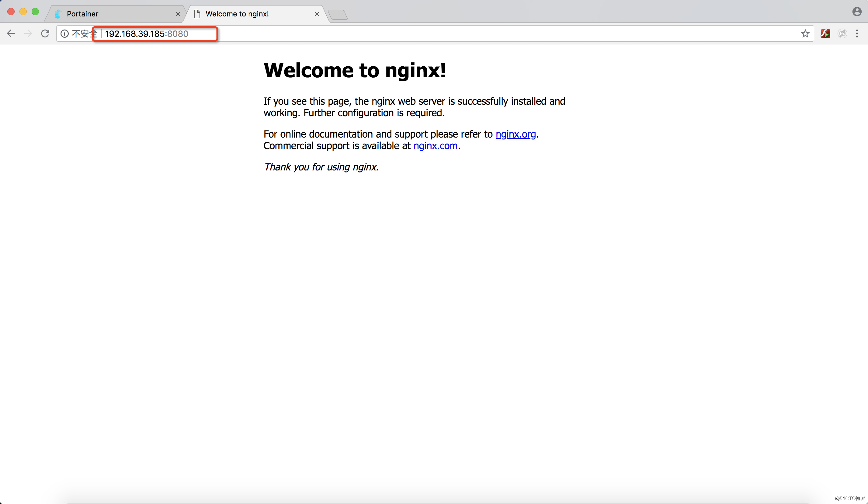Image resolution: width=868 pixels, height=504 pixels.
Task: Follow the nginx.org documentation link
Action: [x=516, y=134]
